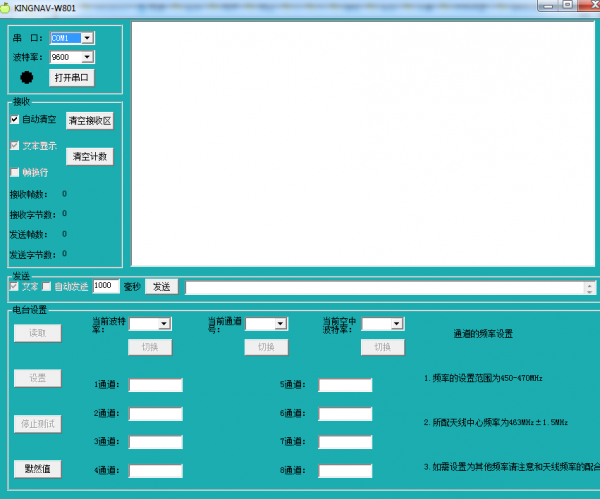Toggle the 帧换行 checkbox
The width and height of the screenshot is (600, 499).
point(15,172)
